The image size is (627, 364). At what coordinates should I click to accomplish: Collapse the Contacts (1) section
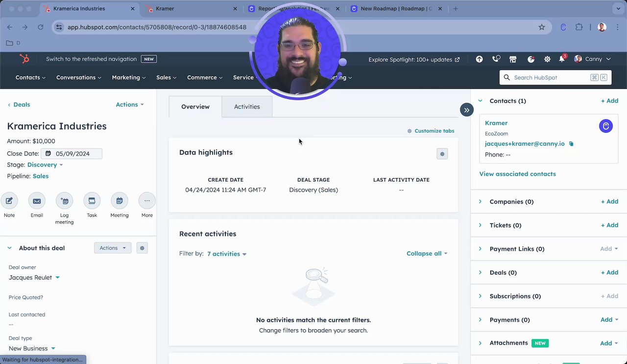480,101
